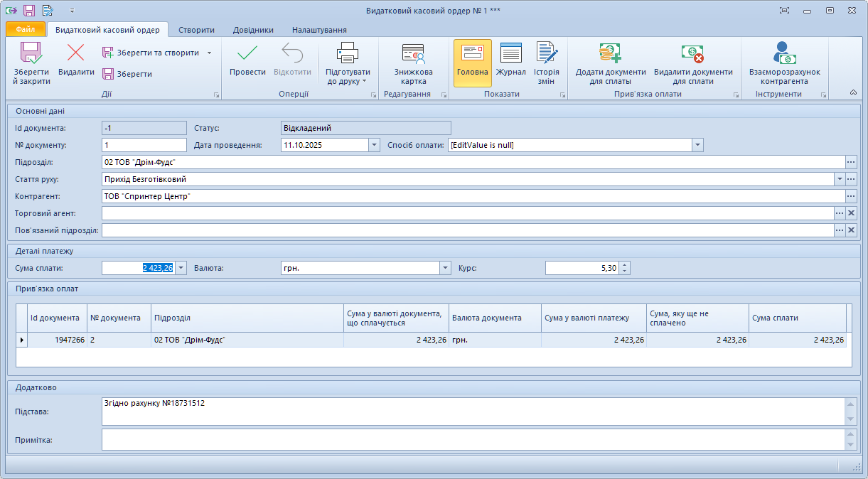Click Видалити документи для сплати icon

tap(692, 53)
